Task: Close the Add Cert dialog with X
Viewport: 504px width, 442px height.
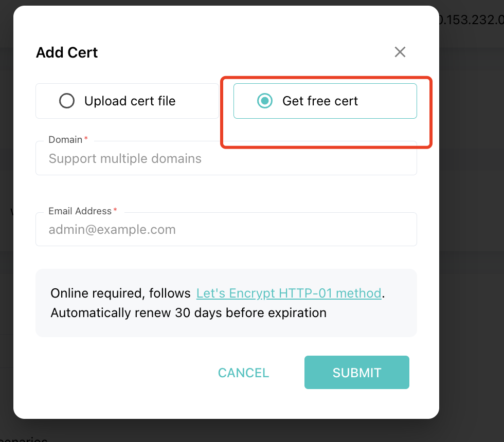Action: click(400, 52)
